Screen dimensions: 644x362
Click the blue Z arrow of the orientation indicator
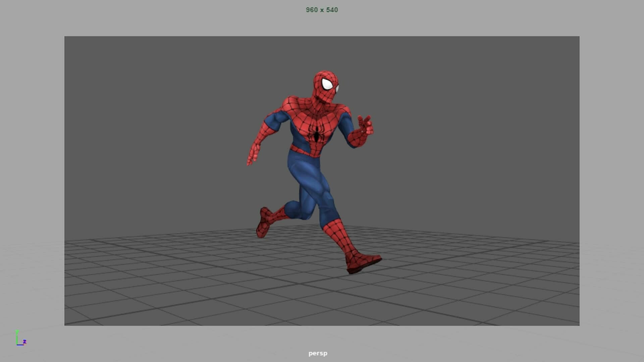21,345
